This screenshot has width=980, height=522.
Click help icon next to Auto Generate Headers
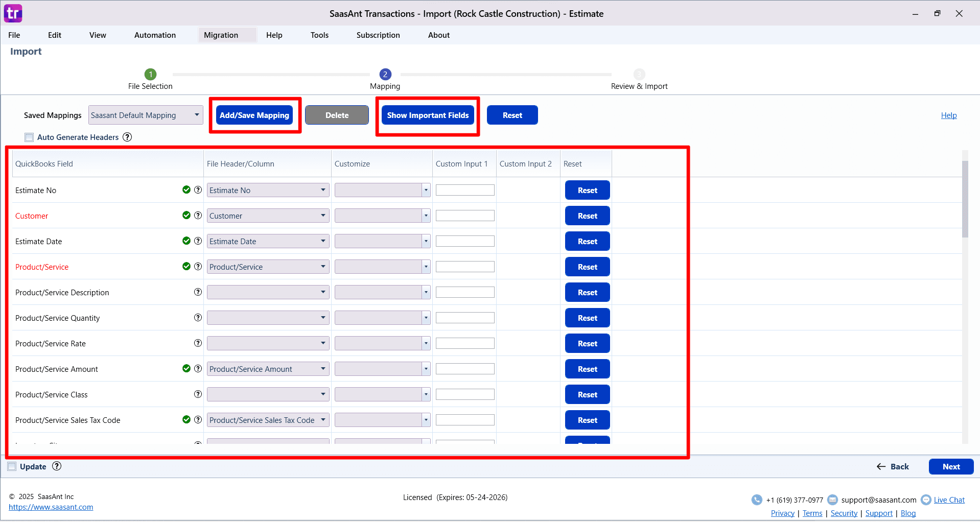(127, 137)
